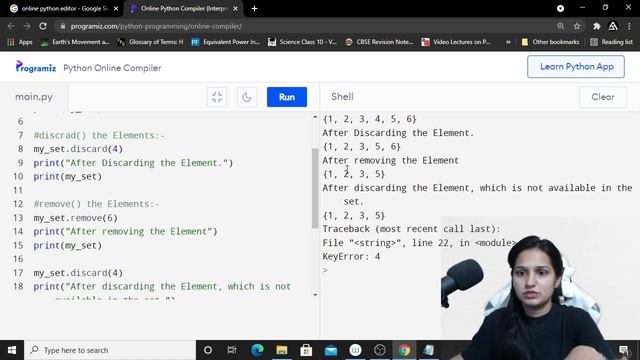This screenshot has width=640, height=360.
Task: Open Mail app from taskbar
Action: coord(331,350)
